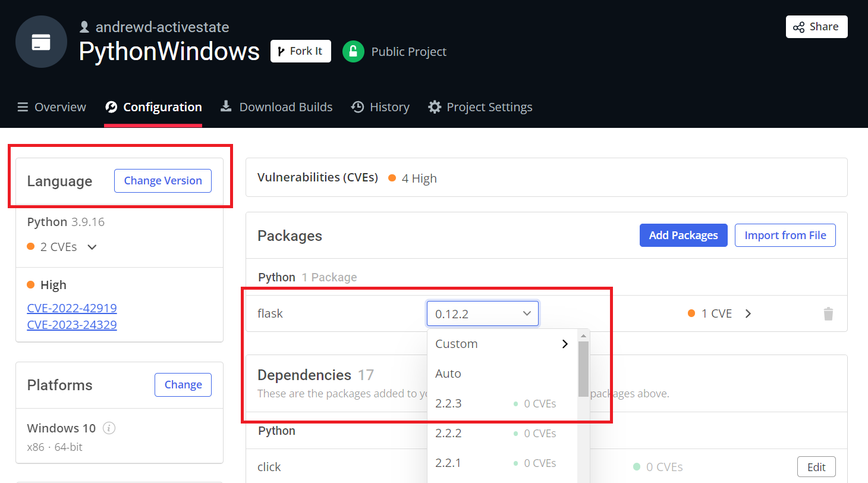
Task: Open the Project Settings tab
Action: click(480, 107)
